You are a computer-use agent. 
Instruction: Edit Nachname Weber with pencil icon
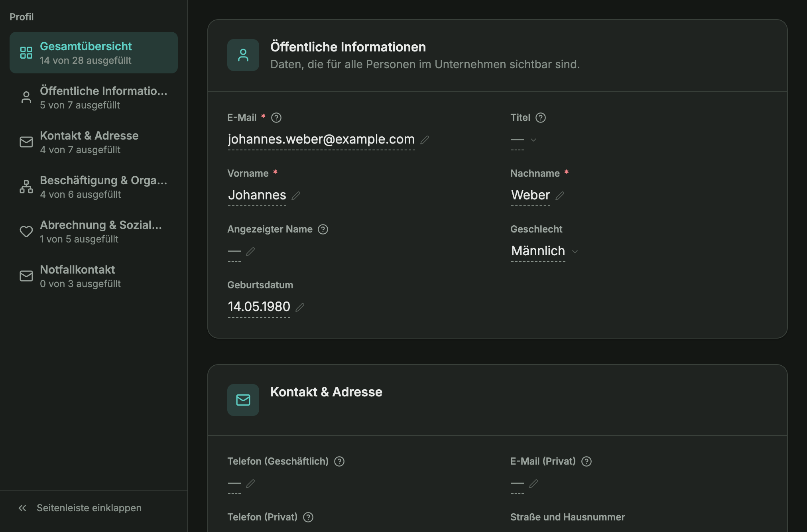[560, 195]
